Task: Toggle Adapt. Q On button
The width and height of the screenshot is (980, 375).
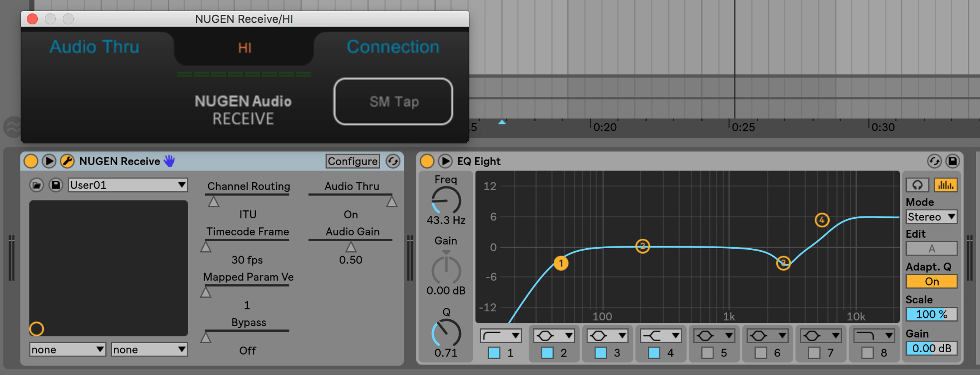Action: click(x=931, y=281)
